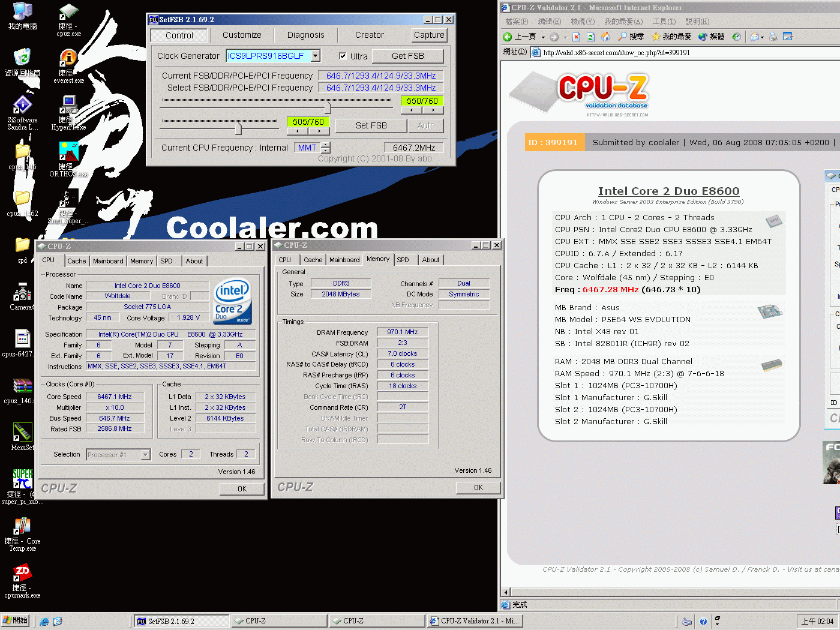Click the Intel Core 2 Duo E8600 heading link
Viewport: 840px width, 630px height.
(x=668, y=191)
